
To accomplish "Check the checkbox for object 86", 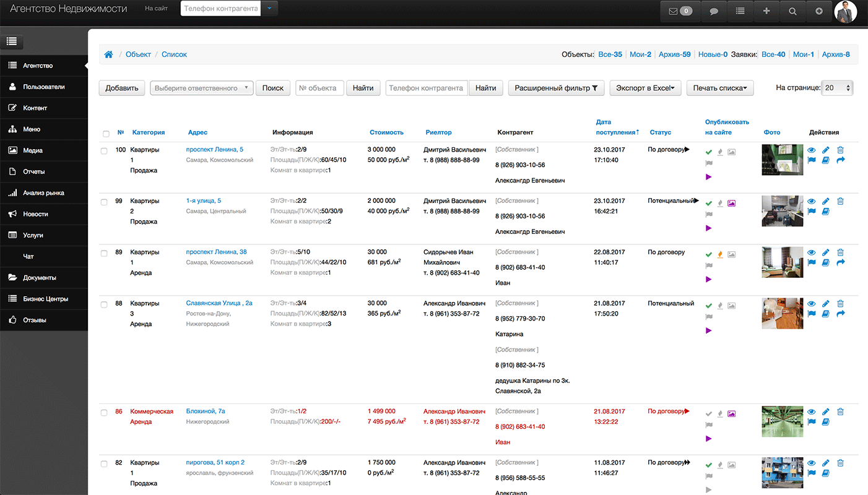I will point(104,413).
